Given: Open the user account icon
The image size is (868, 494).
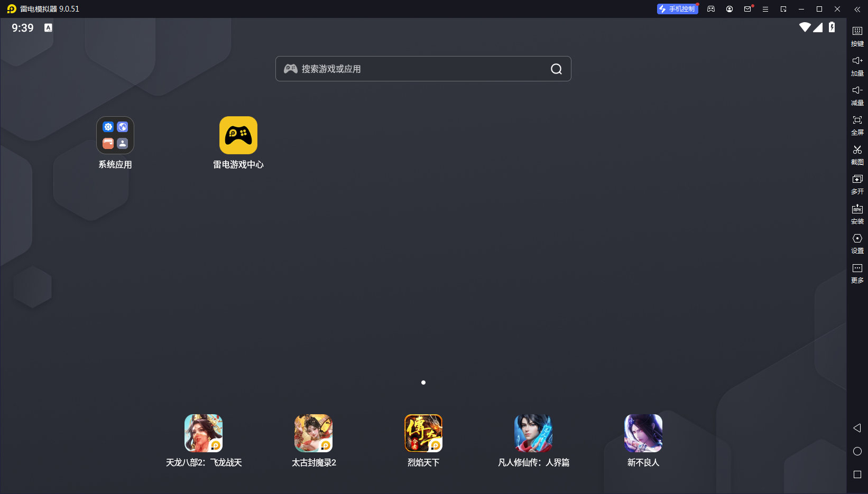Looking at the screenshot, I should point(730,9).
